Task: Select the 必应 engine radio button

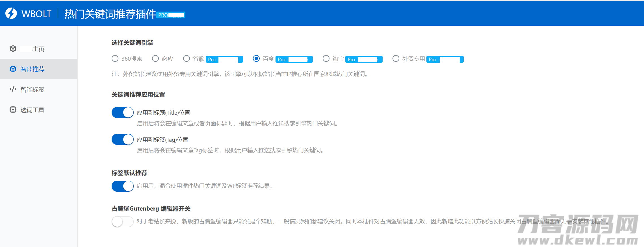Action: point(155,58)
